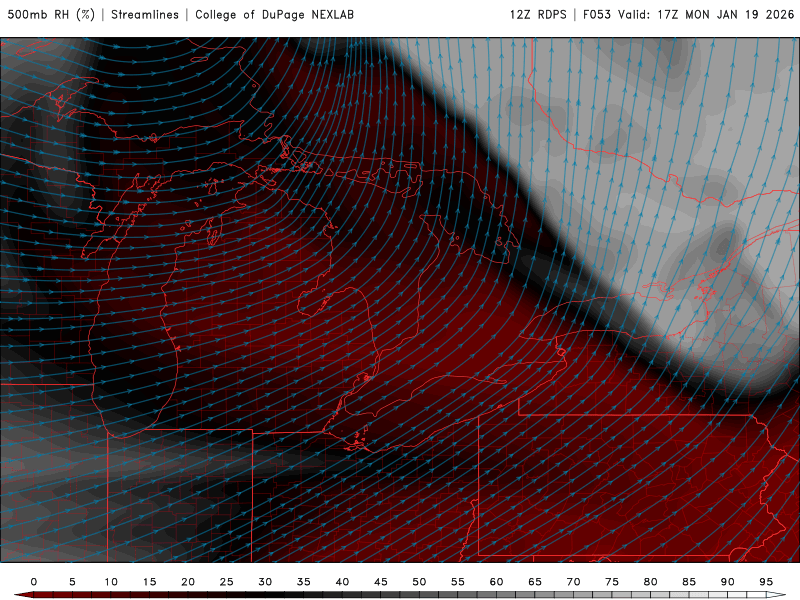Click the colorbar label "40"
The width and height of the screenshot is (800, 600).
pyautogui.click(x=342, y=582)
